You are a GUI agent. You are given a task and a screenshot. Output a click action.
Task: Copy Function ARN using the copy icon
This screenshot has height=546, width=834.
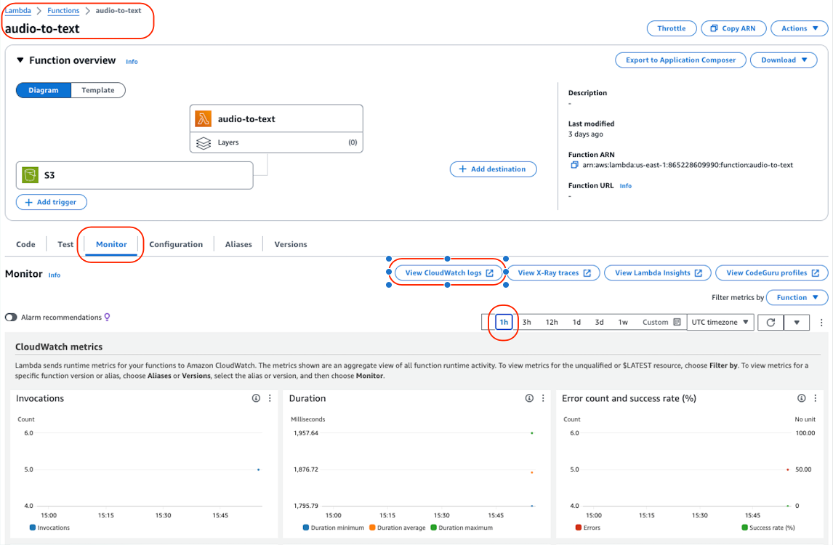[x=574, y=165]
